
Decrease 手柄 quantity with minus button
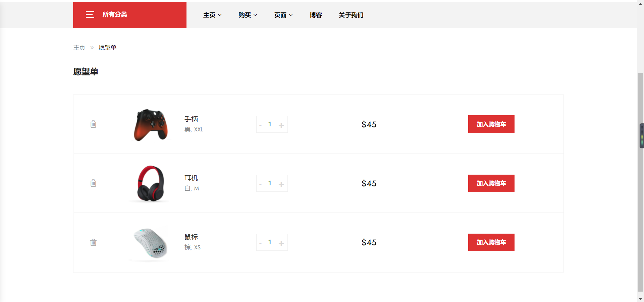coord(260,125)
